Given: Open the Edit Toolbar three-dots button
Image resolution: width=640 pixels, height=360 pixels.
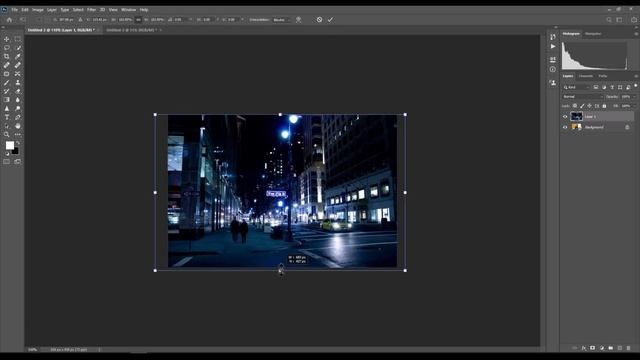Looking at the screenshot, I should tap(18, 134).
